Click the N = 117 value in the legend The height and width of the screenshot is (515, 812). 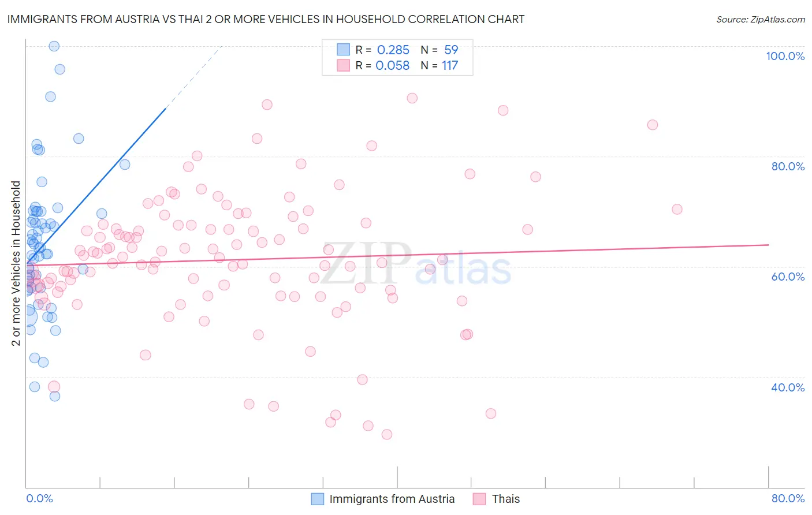pos(439,65)
